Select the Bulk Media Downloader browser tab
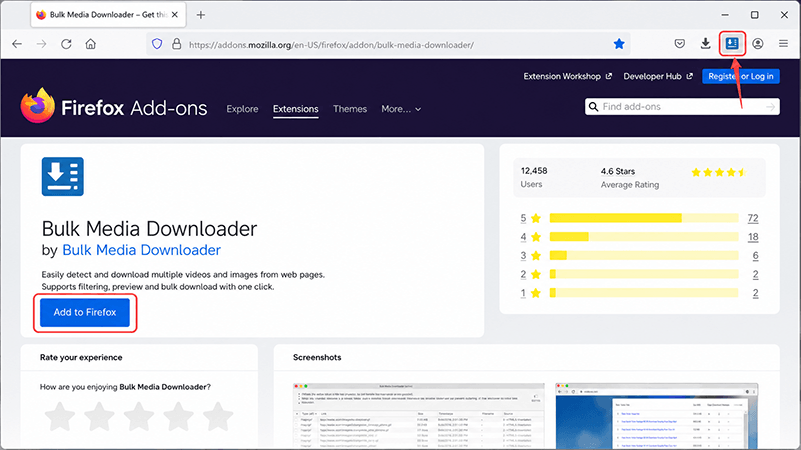Viewport: 801px width, 450px height. [x=108, y=15]
